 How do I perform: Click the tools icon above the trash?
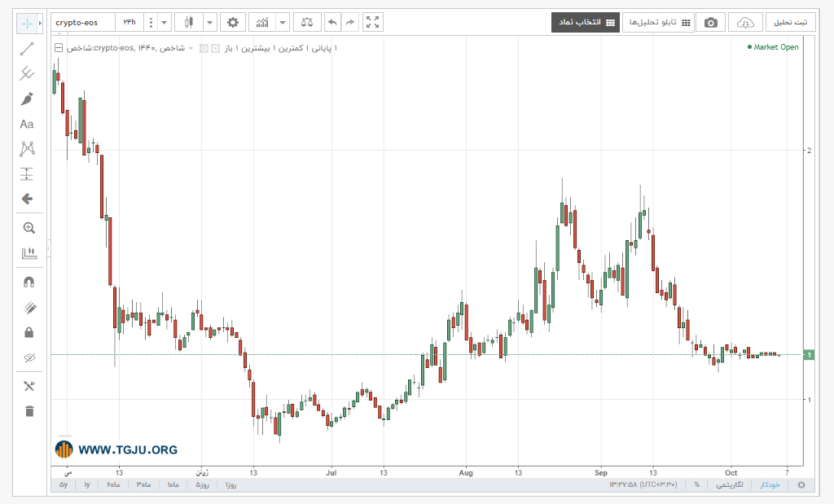coord(29,386)
